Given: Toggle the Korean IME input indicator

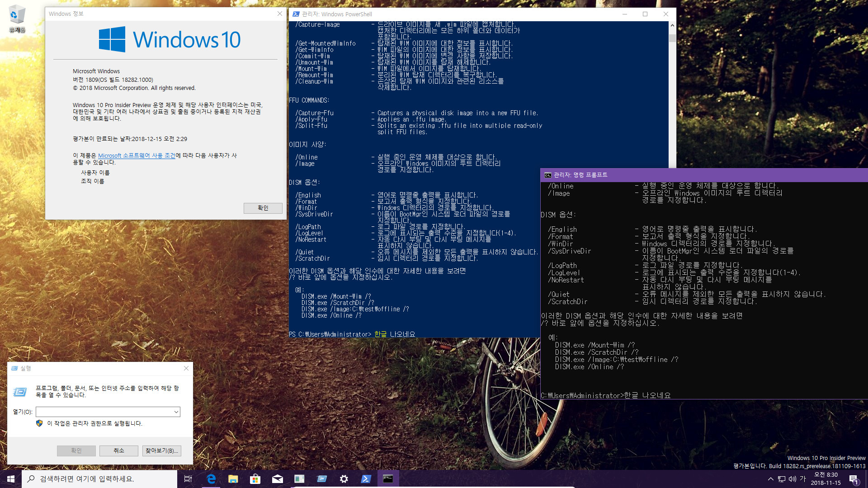Looking at the screenshot, I should tap(803, 479).
